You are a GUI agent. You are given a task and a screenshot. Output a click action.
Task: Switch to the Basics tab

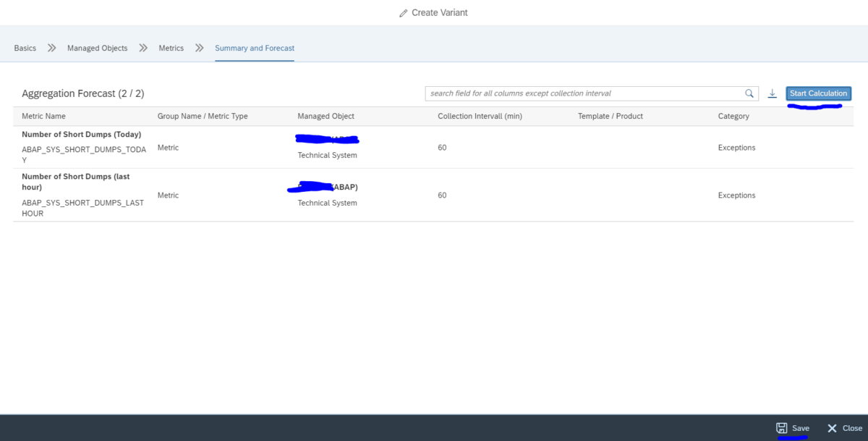[x=24, y=47]
